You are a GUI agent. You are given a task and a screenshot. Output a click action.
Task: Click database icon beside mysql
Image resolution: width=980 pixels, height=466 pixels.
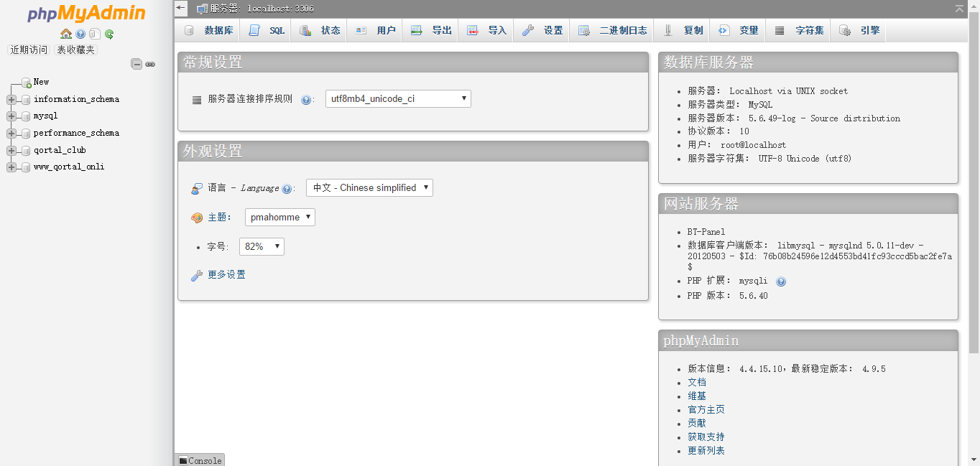26,116
